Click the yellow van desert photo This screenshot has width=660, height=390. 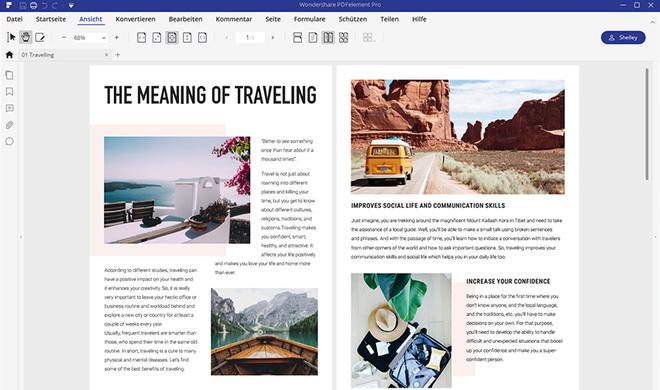[x=458, y=137]
